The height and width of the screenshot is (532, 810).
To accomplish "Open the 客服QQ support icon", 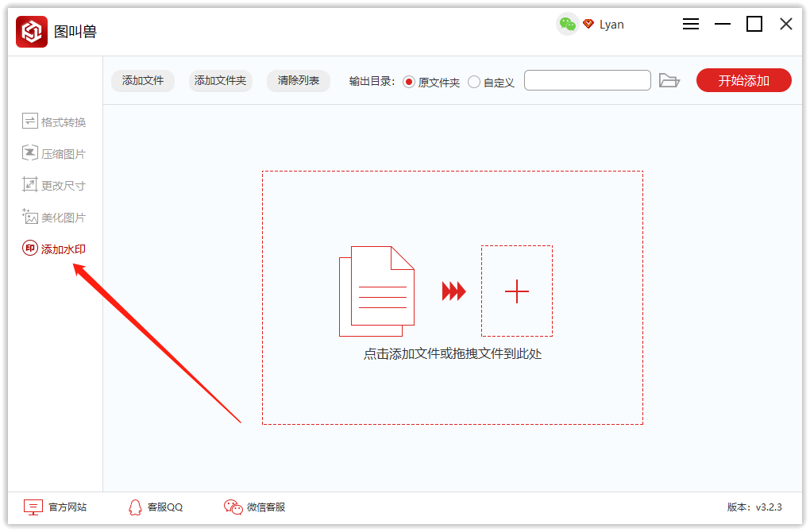I will (x=133, y=507).
